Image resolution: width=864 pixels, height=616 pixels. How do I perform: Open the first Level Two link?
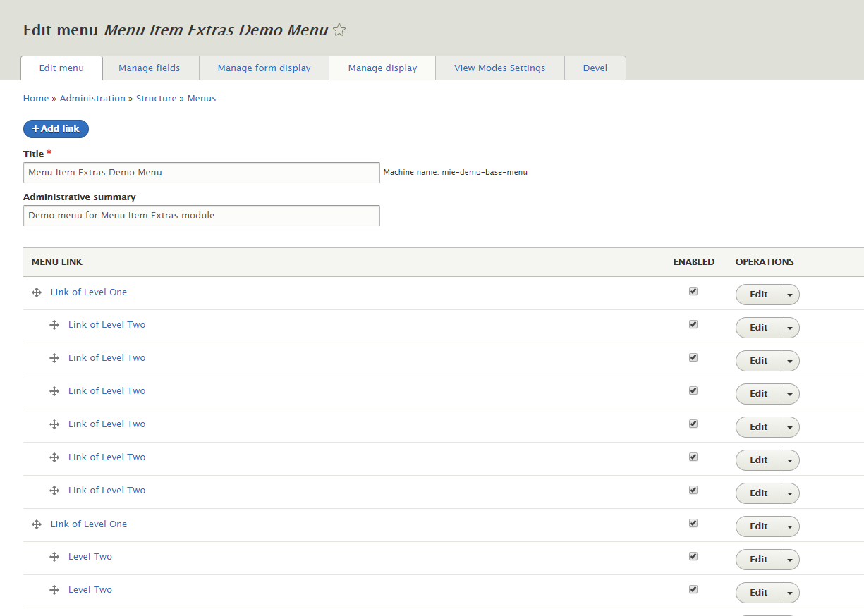click(90, 557)
